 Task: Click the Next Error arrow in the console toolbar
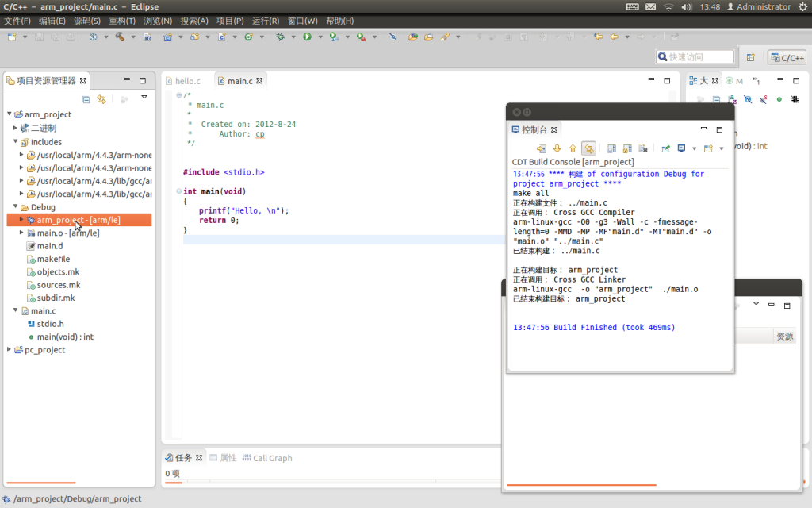[x=557, y=148]
